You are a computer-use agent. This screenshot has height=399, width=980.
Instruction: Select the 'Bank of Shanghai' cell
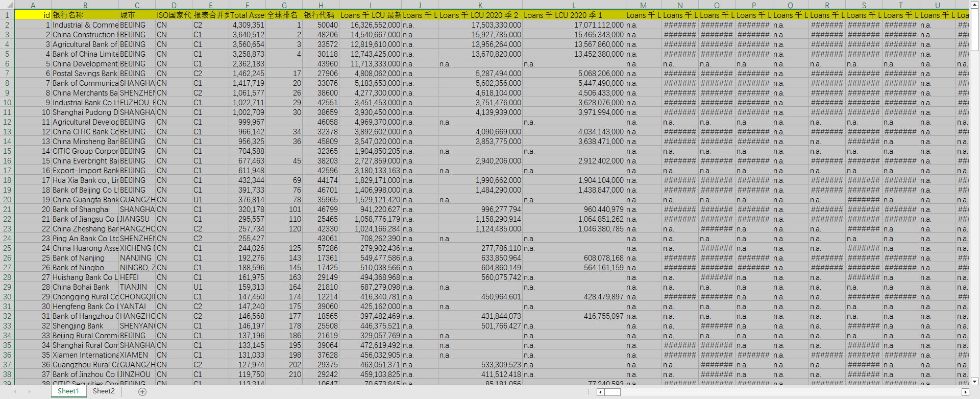(x=85, y=209)
